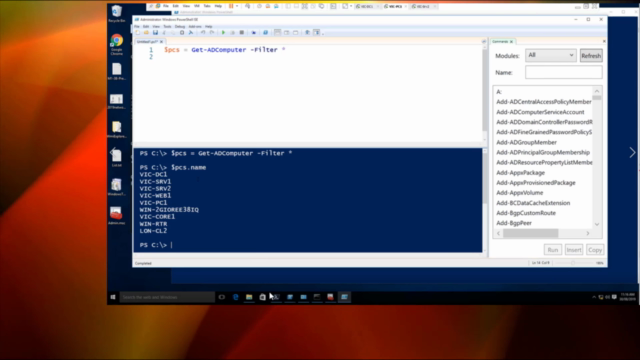
Task: Click PowerShell ISE taskbar icon
Action: pyautogui.click(x=344, y=297)
